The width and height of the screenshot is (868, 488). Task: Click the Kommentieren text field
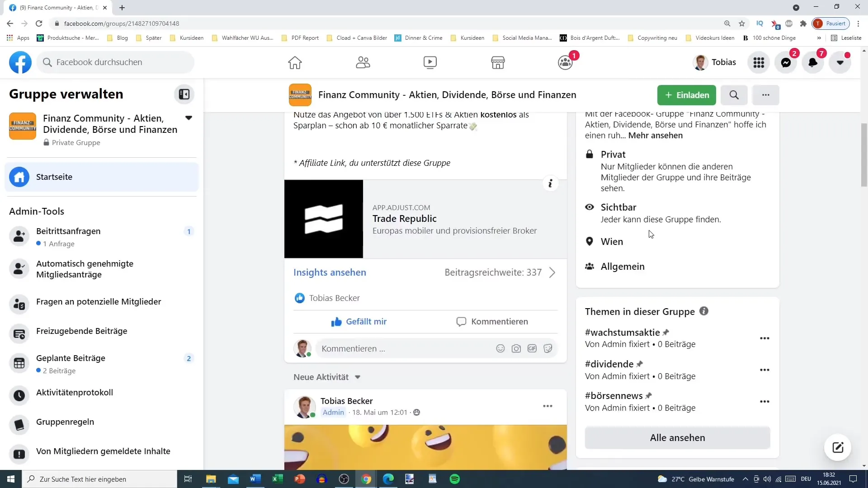click(405, 348)
